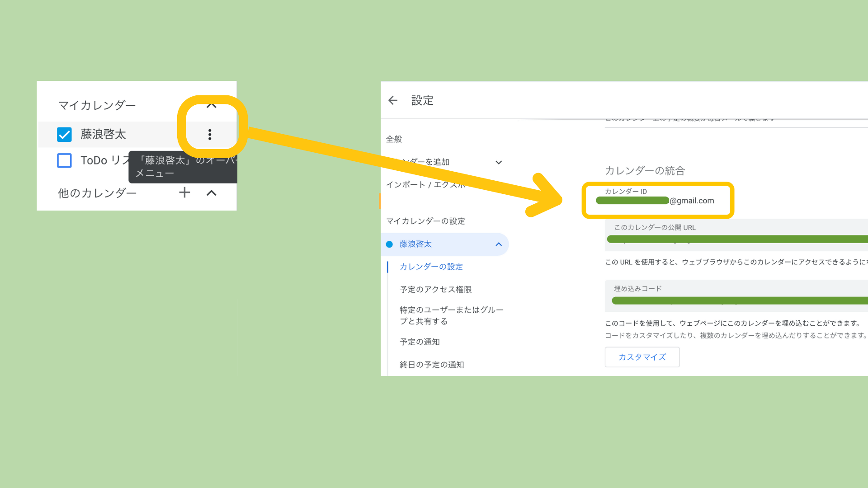
Task: Expand the カレンダーを追加 dropdown chevron
Action: (499, 162)
